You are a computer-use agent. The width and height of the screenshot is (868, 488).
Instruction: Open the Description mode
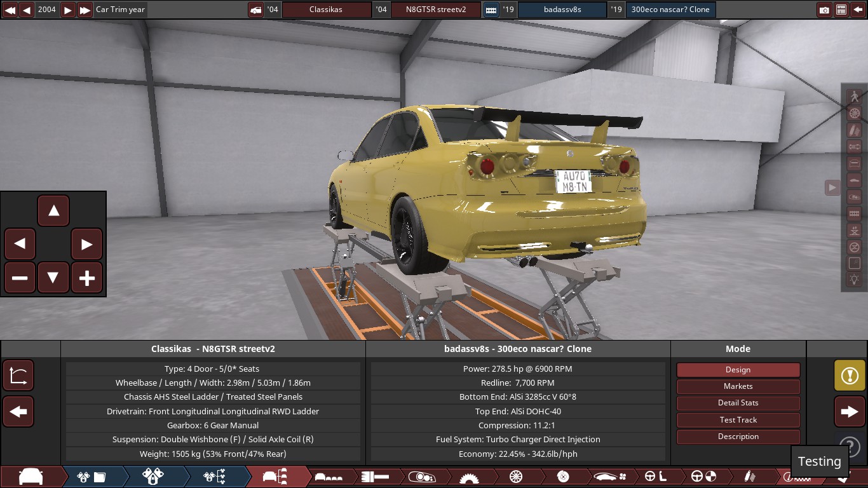click(738, 437)
